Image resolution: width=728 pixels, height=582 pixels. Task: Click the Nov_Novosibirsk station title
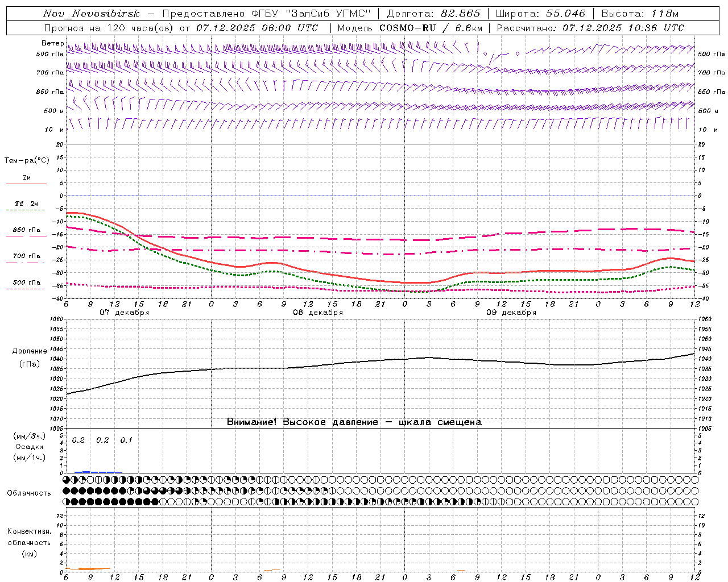tap(92, 14)
